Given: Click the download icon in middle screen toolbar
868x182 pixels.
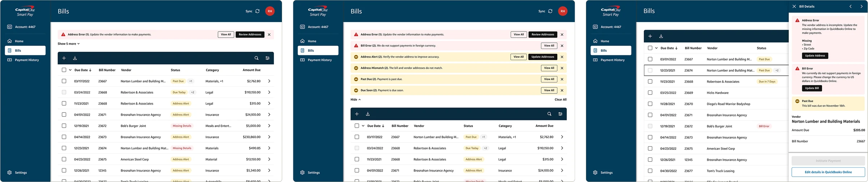Looking at the screenshot, I should (368, 114).
